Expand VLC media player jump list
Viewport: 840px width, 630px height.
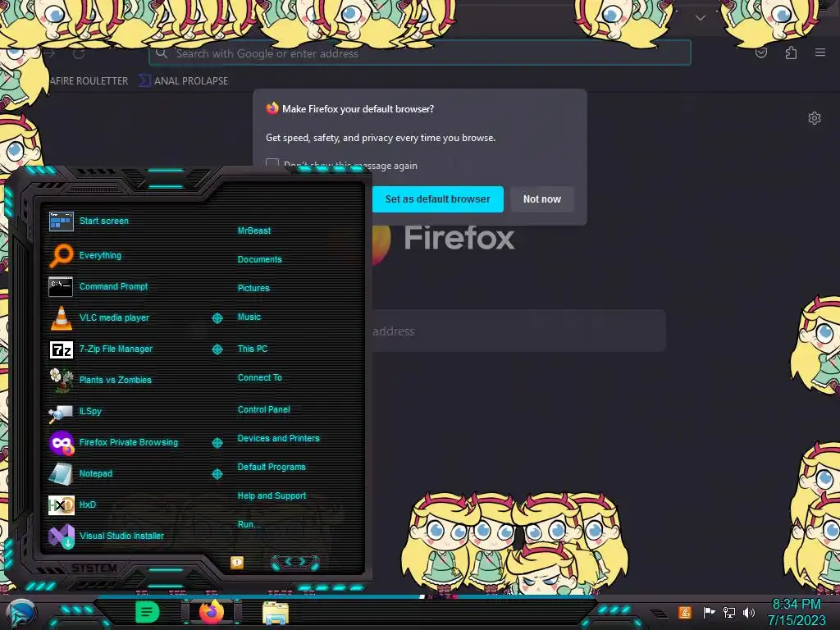pyautogui.click(x=217, y=318)
